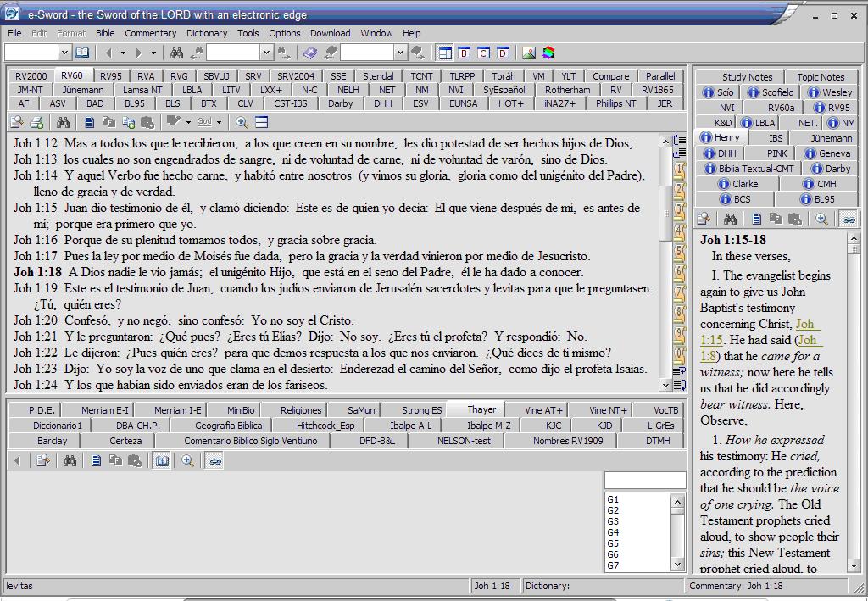Click the Bible pane print preview icon
This screenshot has height=601, width=868.
pyautogui.click(x=17, y=122)
